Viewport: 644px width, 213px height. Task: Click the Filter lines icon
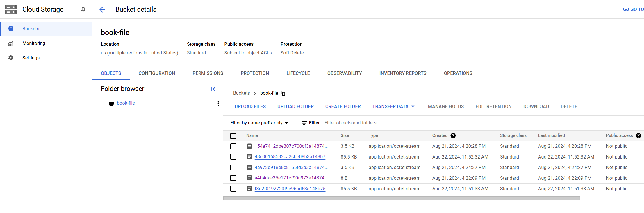tap(304, 123)
